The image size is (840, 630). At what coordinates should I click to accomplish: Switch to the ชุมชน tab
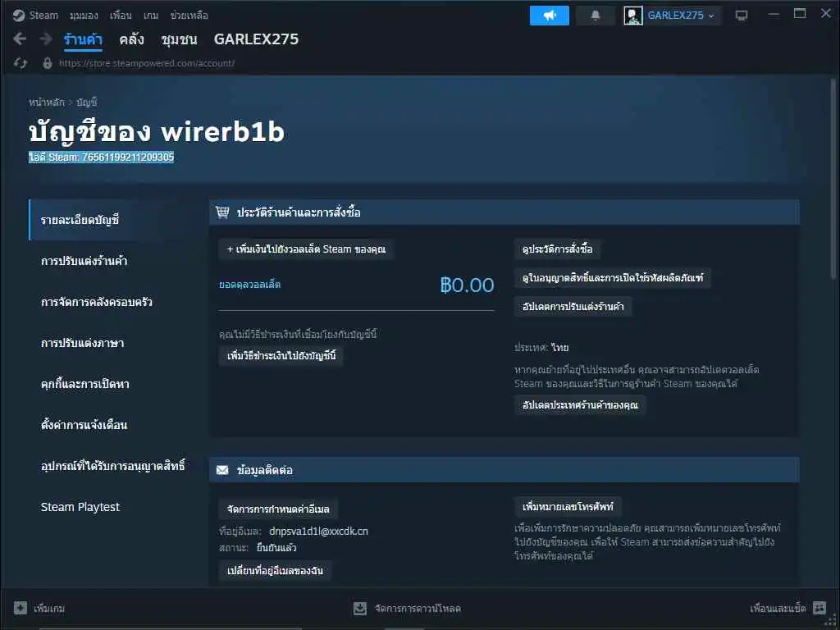[180, 39]
